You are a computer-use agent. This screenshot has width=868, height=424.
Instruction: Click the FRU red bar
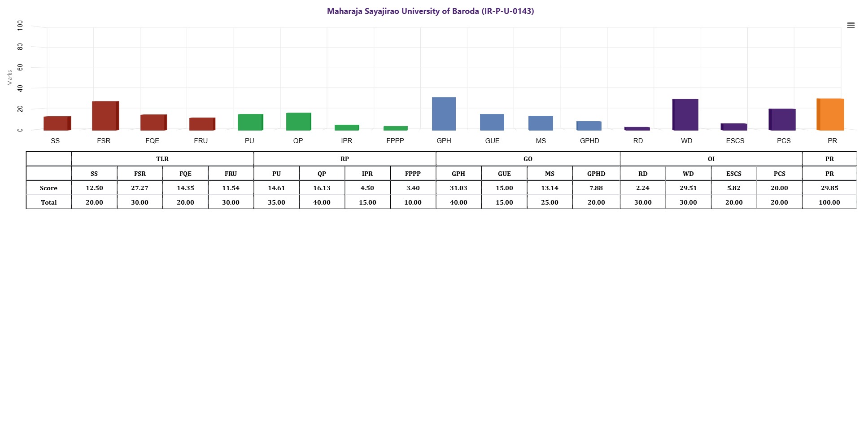tap(202, 124)
